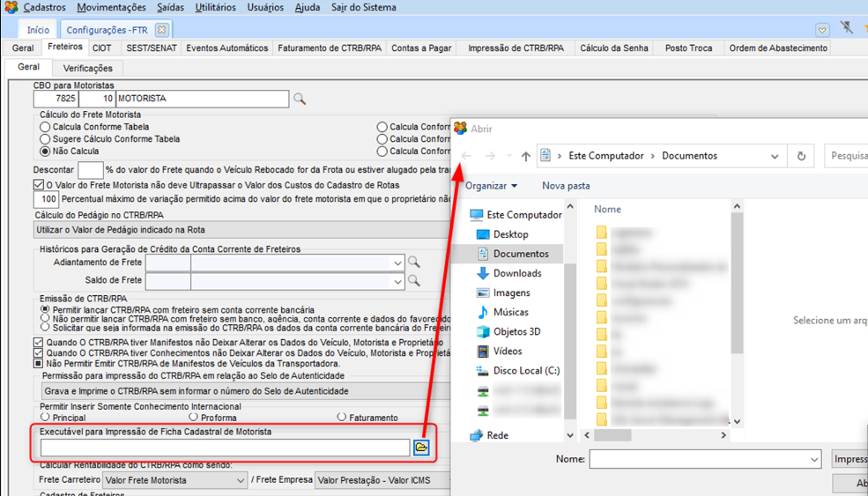Open the Cadastros menu
868x496 pixels.
(44, 7)
